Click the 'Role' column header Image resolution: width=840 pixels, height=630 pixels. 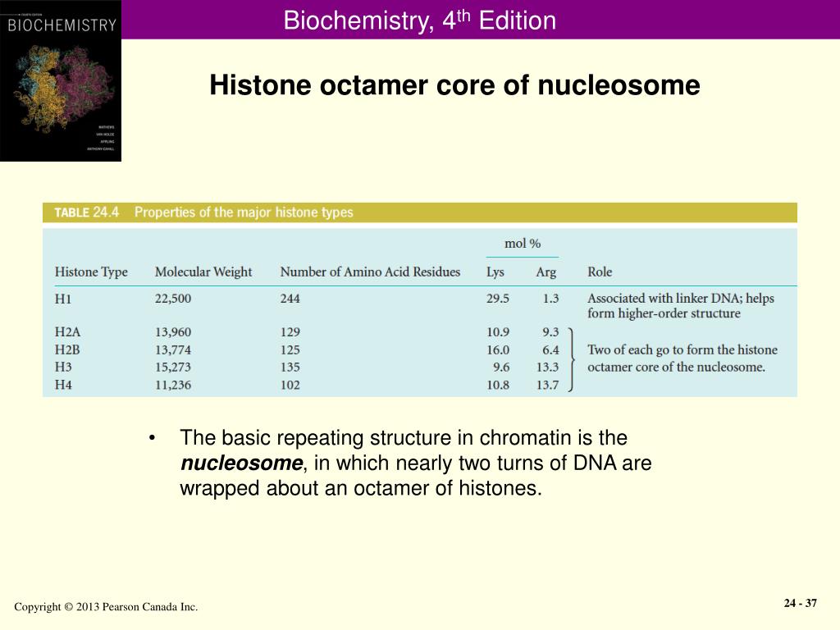point(600,272)
